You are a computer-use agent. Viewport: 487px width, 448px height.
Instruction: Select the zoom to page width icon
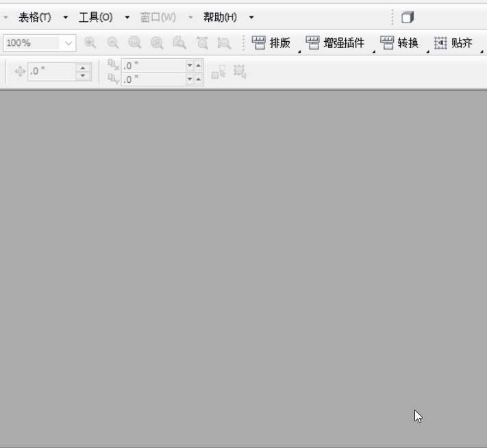tap(202, 43)
